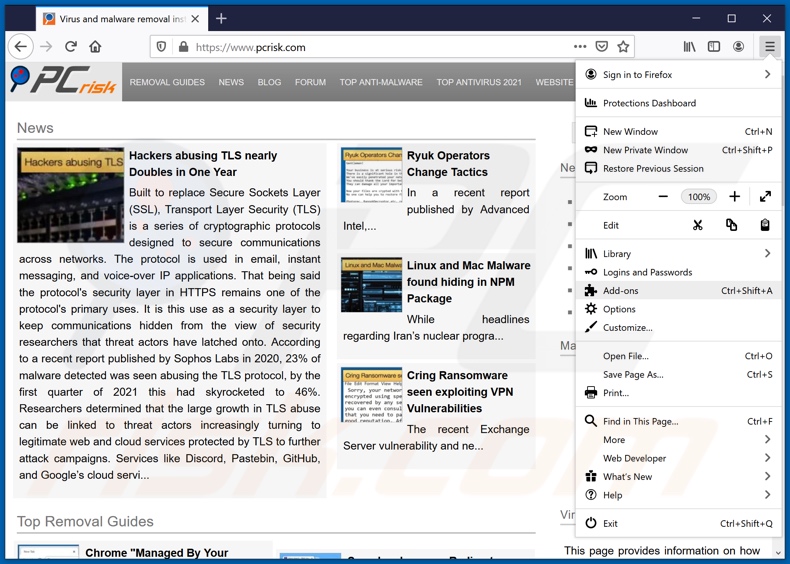Expand the Library submenu
Screen dimensions: 790x564
[767, 254]
